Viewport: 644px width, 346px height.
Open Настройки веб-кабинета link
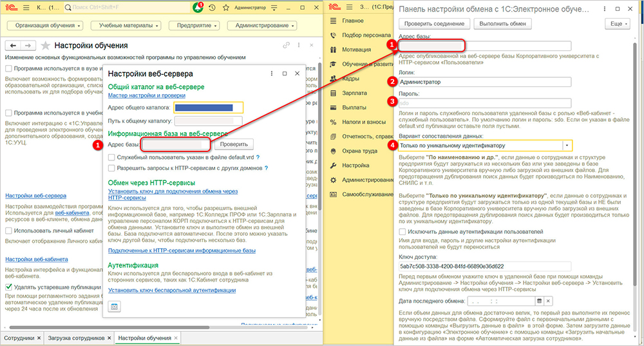tap(37, 259)
